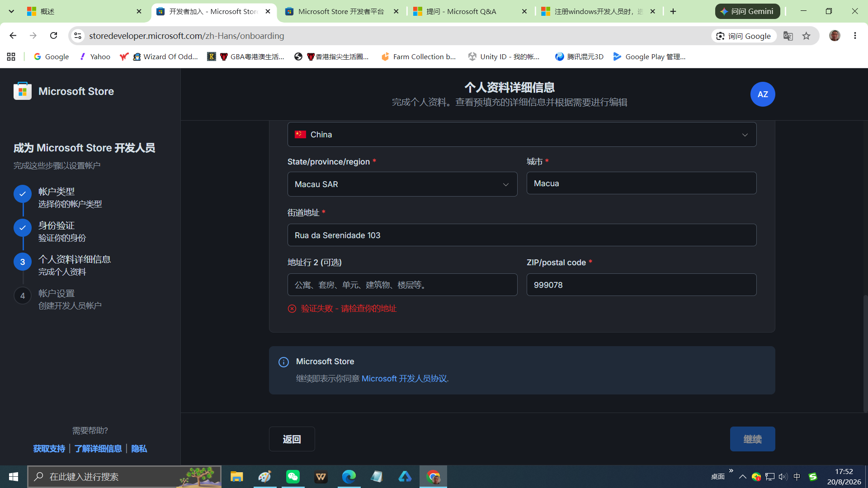Translate this page icon
The width and height of the screenshot is (868, 488).
(x=788, y=36)
